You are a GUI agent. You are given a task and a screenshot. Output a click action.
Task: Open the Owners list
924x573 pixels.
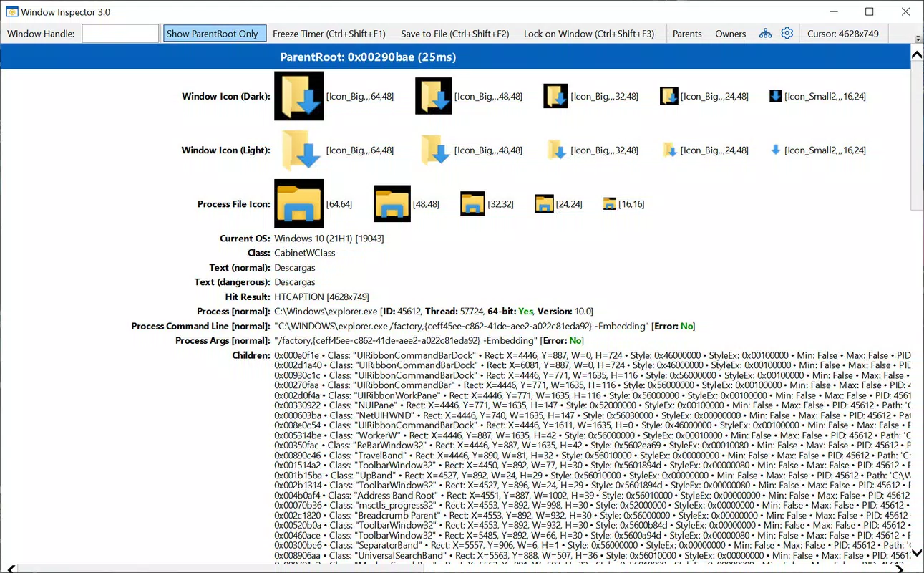click(731, 33)
